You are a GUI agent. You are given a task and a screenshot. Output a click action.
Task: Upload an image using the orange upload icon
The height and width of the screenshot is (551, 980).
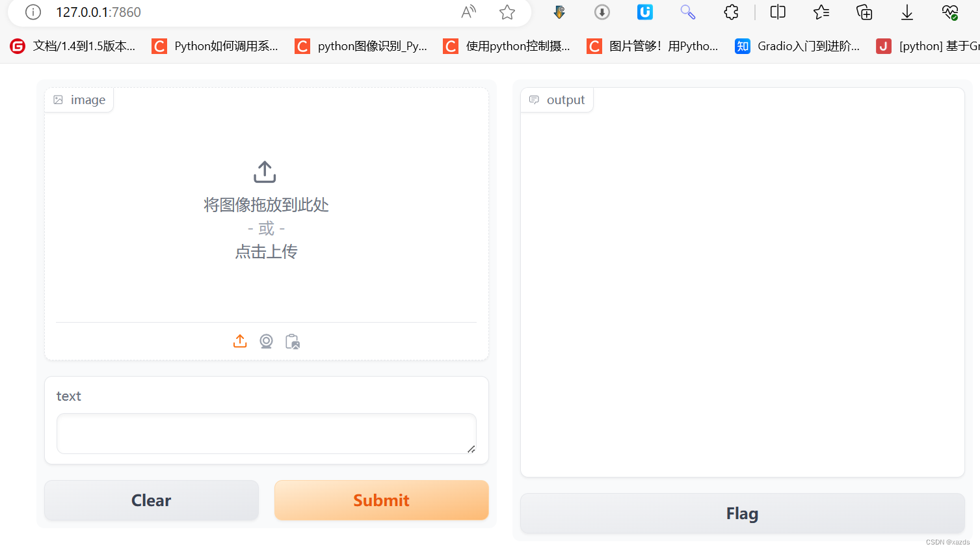point(240,341)
